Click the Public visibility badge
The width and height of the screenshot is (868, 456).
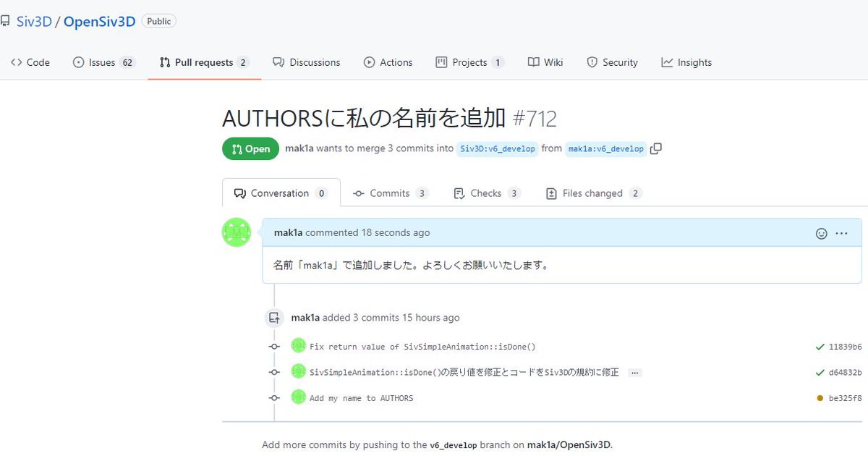tap(158, 21)
